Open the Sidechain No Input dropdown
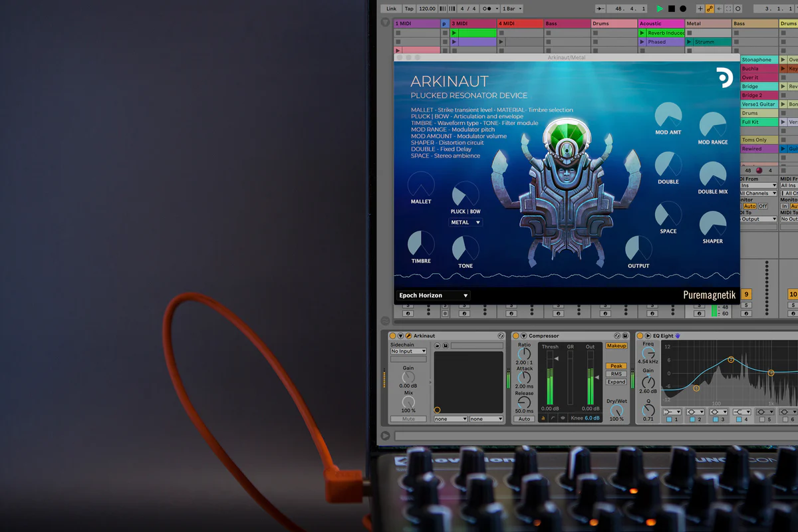 pyautogui.click(x=408, y=351)
